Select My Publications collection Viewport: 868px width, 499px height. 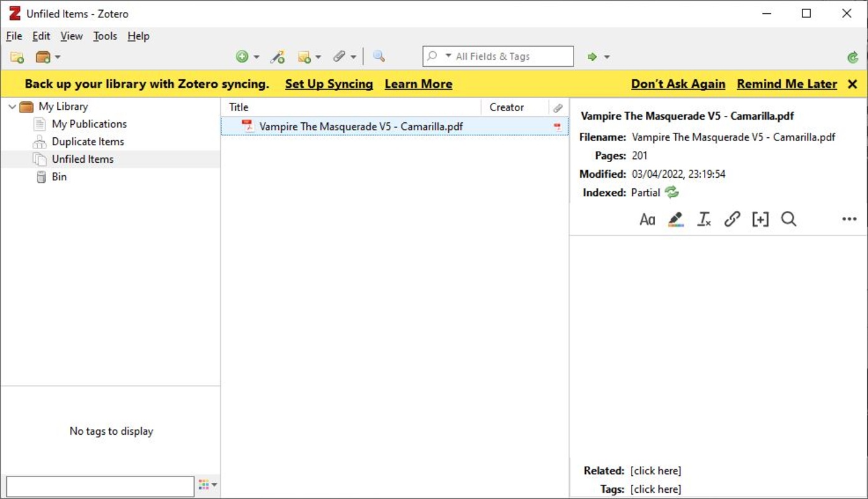click(x=89, y=124)
